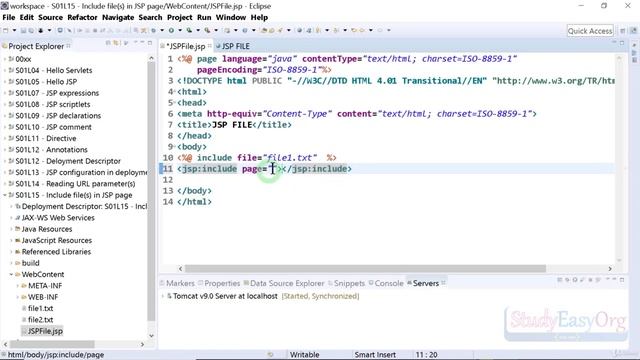Select file2.txt in WebContent

pos(40,320)
